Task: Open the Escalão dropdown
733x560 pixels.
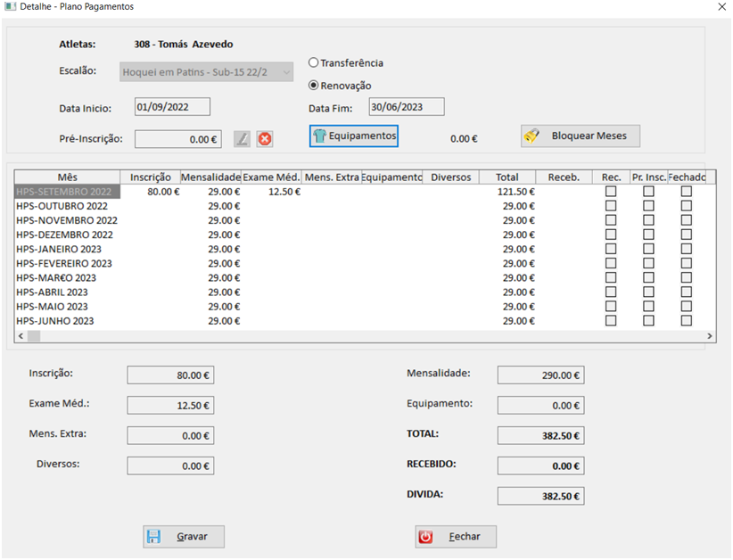Action: [206, 72]
